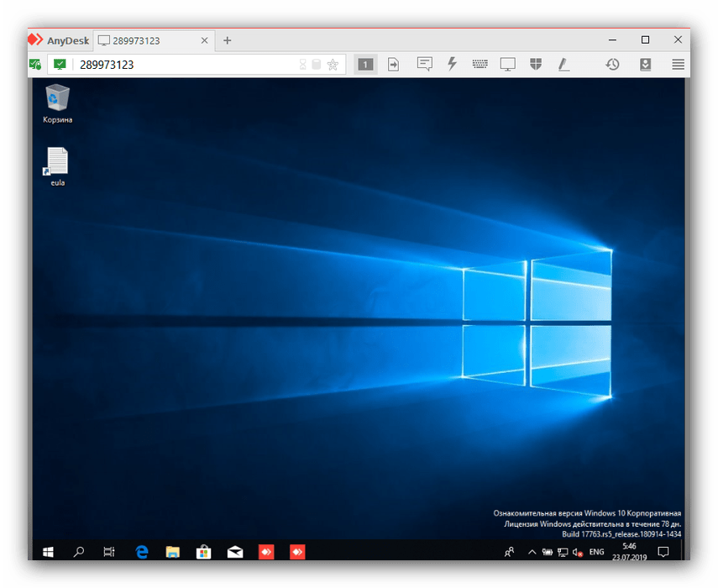Select the eula file on remote desktop
Screen dimensions: 718x588
(x=57, y=165)
